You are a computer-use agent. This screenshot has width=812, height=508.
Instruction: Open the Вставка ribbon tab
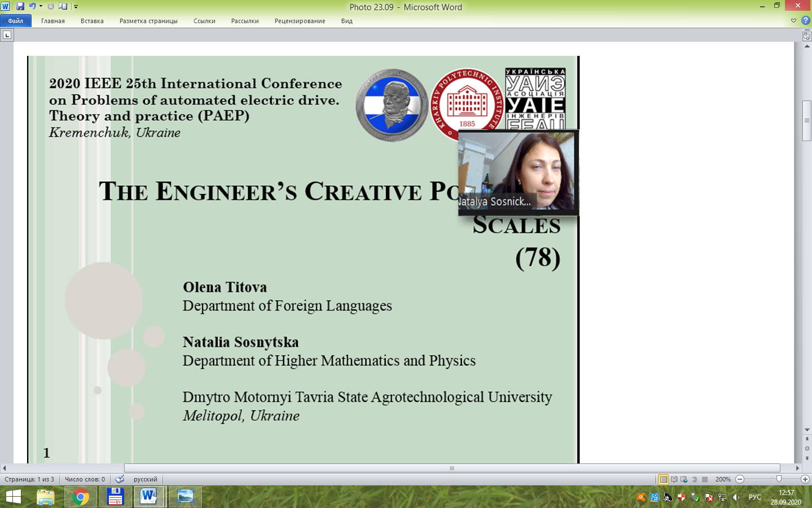[92, 21]
